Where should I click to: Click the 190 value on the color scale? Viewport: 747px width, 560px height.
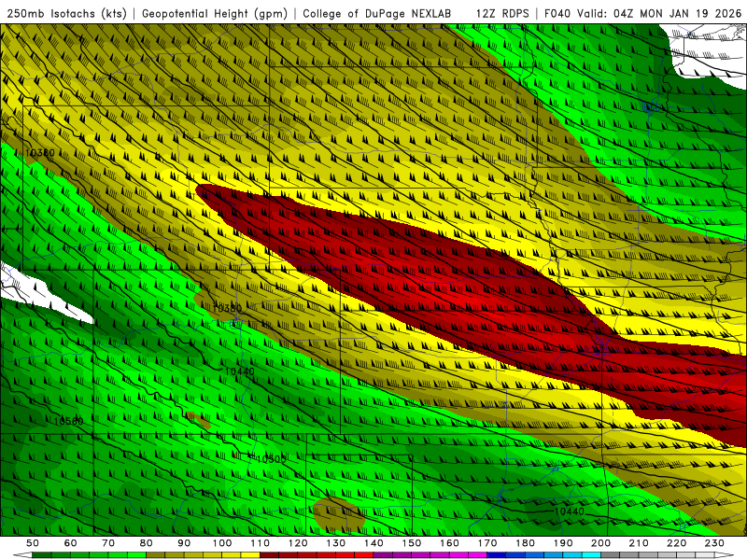pyautogui.click(x=563, y=543)
